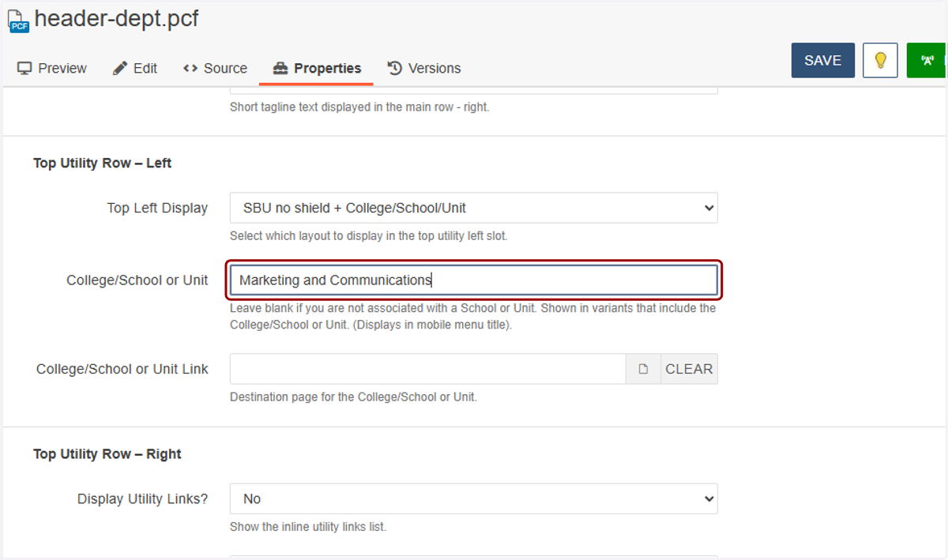The image size is (948, 560).
Task: Click the tagline text input at top
Action: 474,90
